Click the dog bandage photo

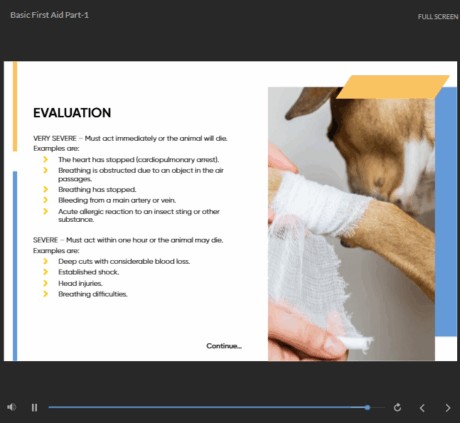[351, 224]
